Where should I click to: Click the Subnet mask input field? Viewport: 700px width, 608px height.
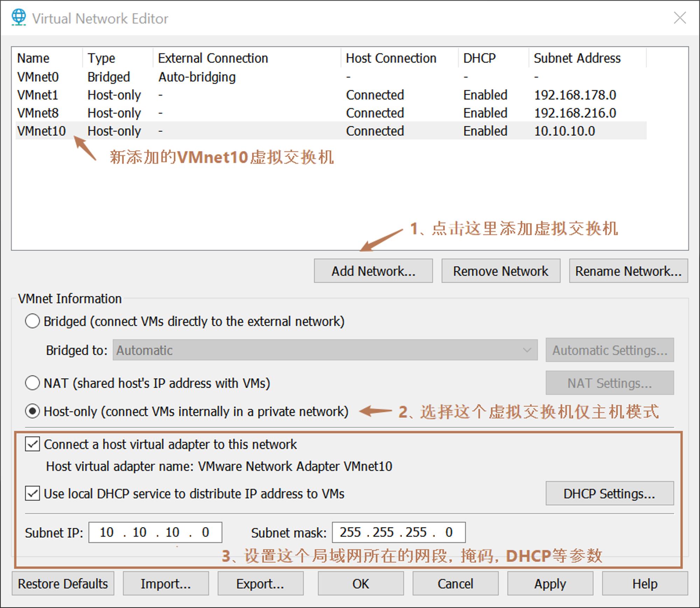pyautogui.click(x=399, y=532)
